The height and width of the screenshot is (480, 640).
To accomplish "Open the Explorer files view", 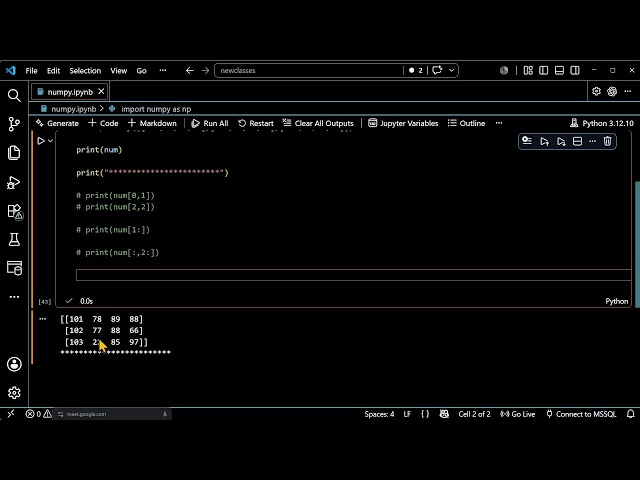I will coord(14,153).
